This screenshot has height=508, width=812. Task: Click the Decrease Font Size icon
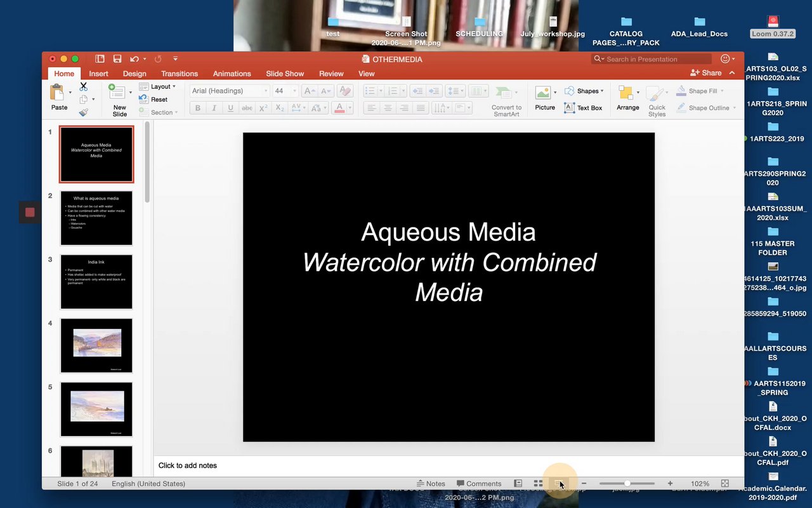[325, 91]
